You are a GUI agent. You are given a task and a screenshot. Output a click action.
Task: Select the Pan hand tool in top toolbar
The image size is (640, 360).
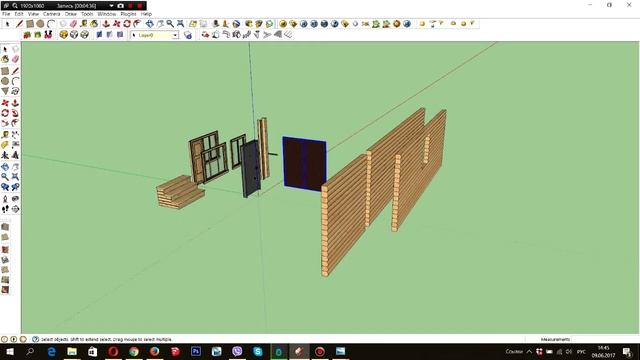pos(160,24)
